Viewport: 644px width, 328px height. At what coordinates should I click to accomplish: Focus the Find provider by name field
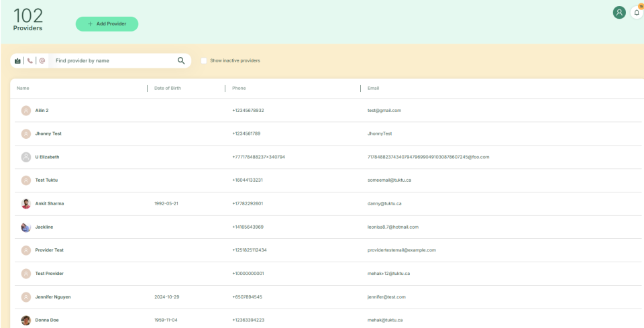[114, 60]
